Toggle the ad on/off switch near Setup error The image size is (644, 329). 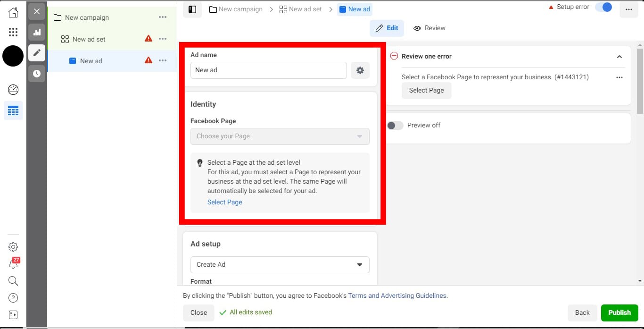(603, 8)
